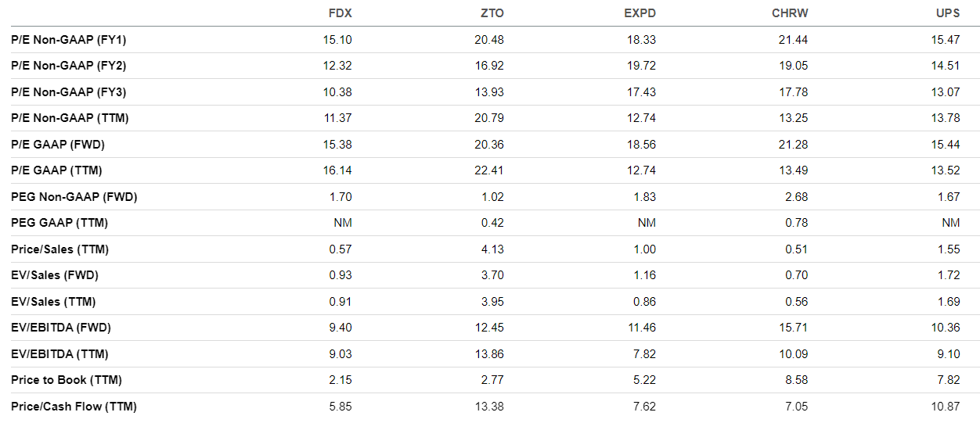Select the UPS column header
The image size is (980, 423).
pos(948,13)
